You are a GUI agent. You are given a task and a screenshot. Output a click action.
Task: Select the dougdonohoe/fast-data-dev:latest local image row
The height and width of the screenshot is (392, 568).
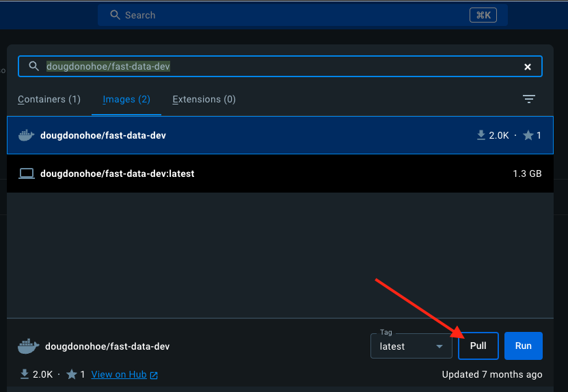[280, 173]
